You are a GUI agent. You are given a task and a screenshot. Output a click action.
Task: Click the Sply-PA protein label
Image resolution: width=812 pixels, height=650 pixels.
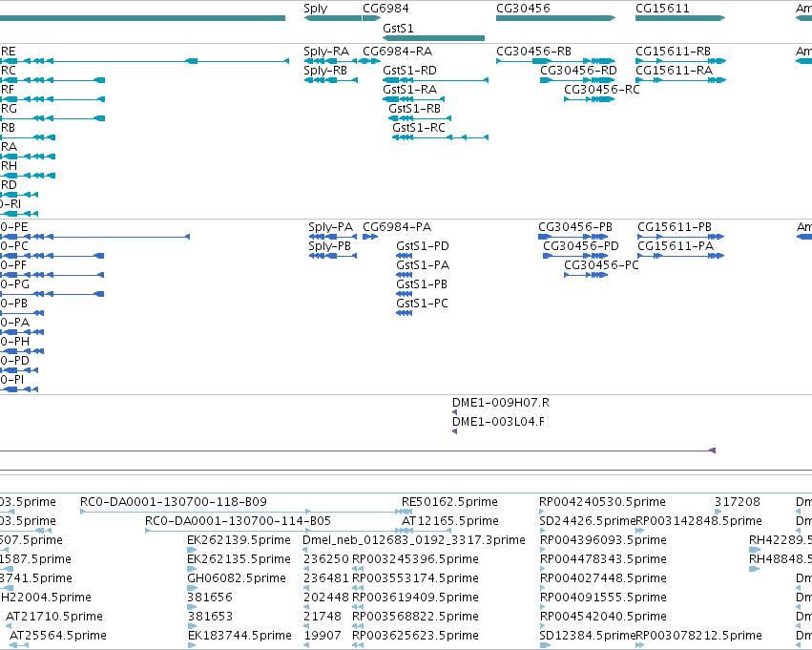(x=330, y=227)
